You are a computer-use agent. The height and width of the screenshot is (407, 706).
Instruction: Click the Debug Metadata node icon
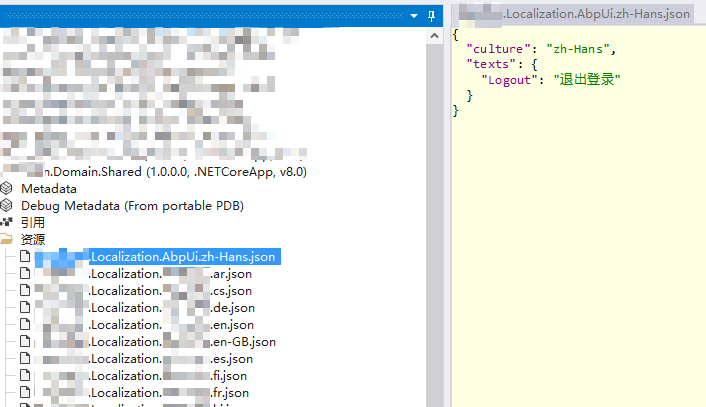(7, 205)
